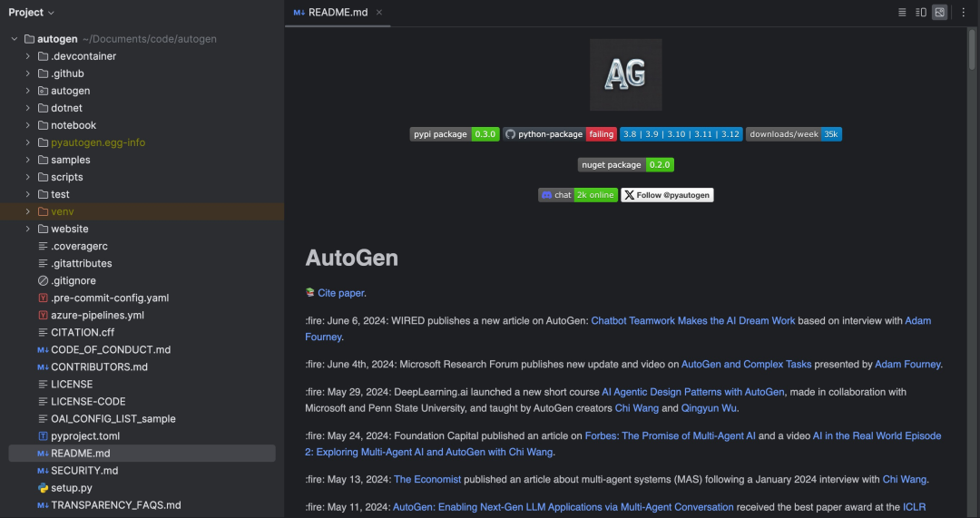Image resolution: width=980 pixels, height=518 pixels.
Task: Open the Project view dropdown
Action: pyautogui.click(x=32, y=13)
